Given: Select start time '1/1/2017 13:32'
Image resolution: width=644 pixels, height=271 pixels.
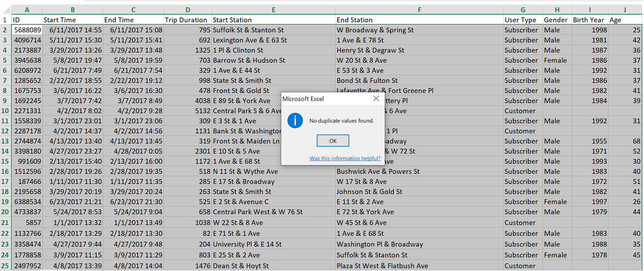Looking at the screenshot, I should click(72, 222).
